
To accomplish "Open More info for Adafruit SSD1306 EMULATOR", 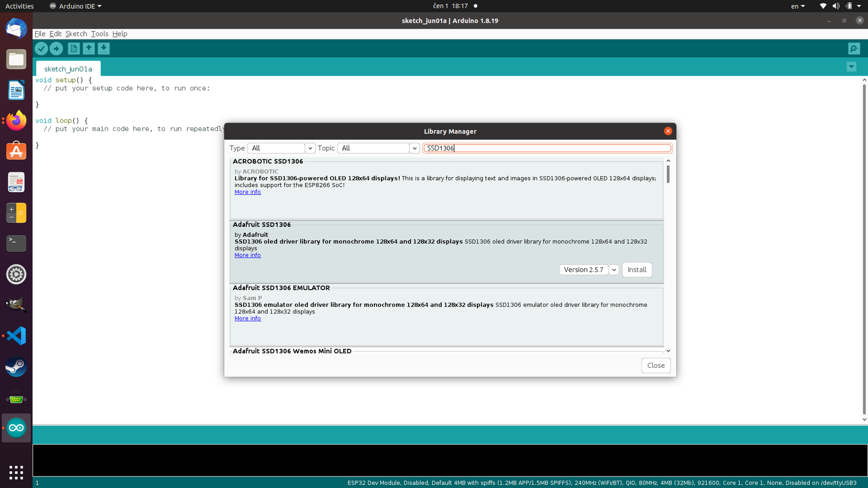I will click(248, 319).
